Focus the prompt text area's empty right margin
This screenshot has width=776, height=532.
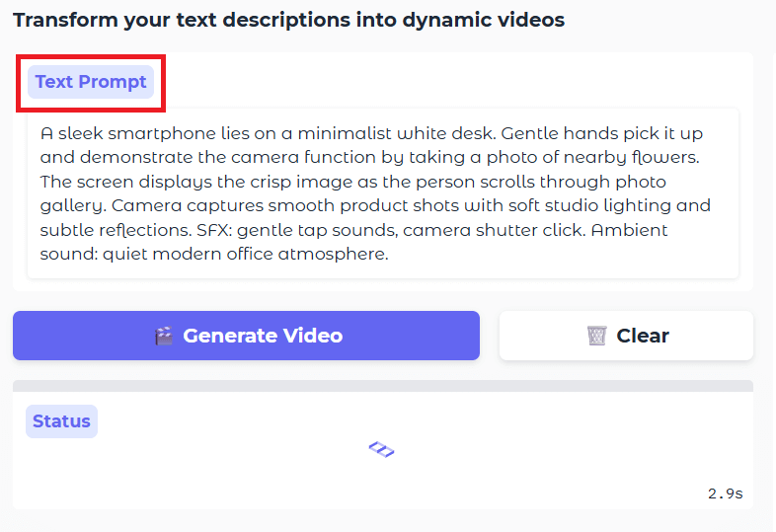tap(726, 255)
